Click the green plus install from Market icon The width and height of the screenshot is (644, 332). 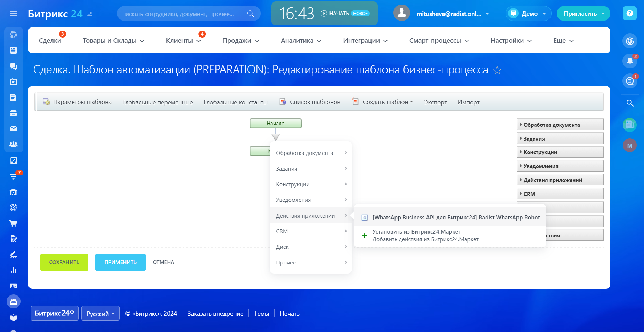[x=364, y=236]
